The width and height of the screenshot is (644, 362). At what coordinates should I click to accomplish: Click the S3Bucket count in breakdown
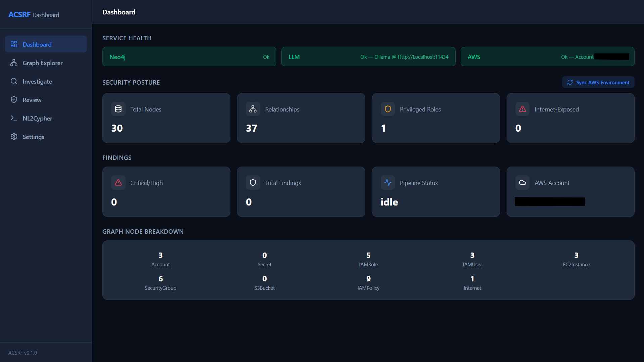[x=265, y=279]
